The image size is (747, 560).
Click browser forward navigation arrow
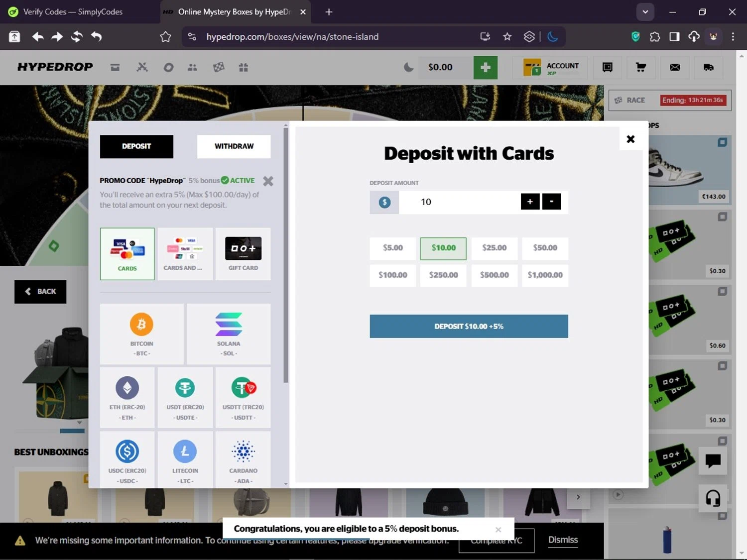[x=57, y=37]
